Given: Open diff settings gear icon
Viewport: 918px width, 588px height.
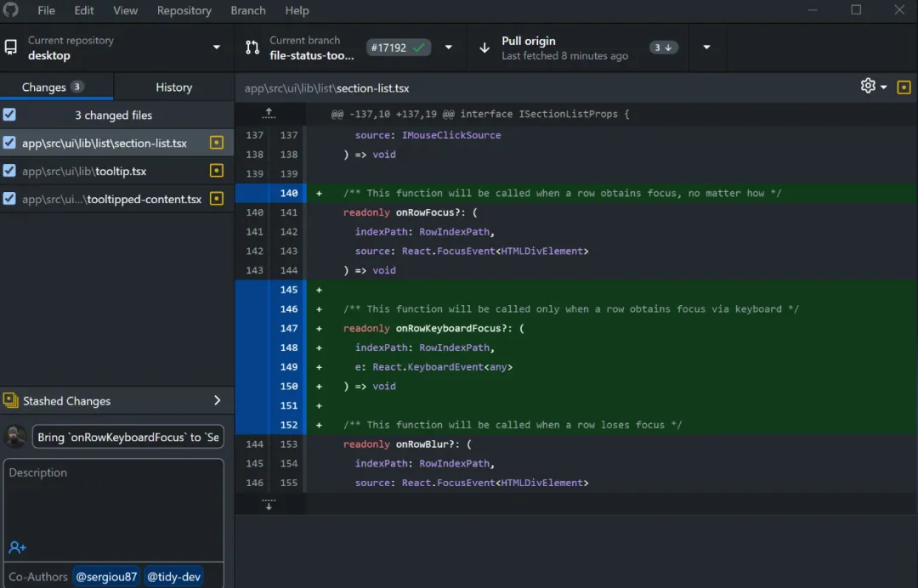Looking at the screenshot, I should [868, 86].
